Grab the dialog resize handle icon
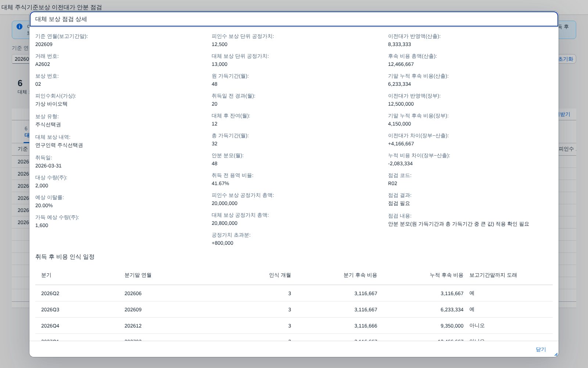Image resolution: width=588 pixels, height=368 pixels. (x=556, y=354)
